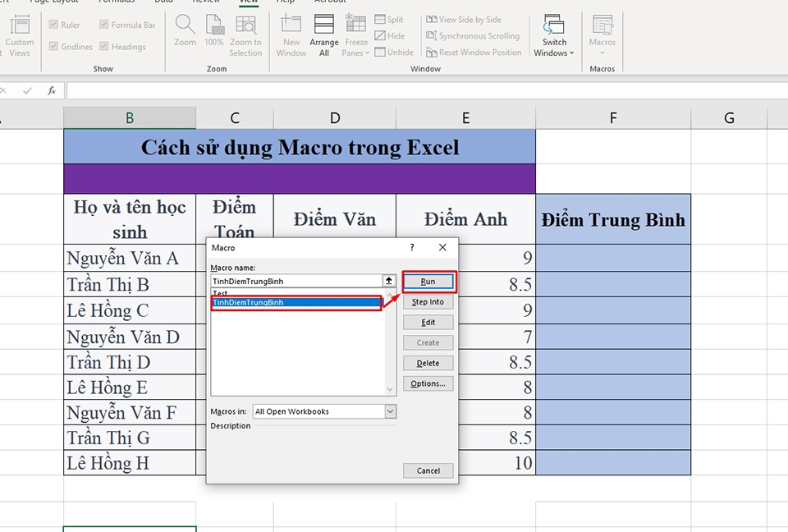Screen dimensions: 788x532
Task: Click the Họ và tên học sinh cell
Action: (x=130, y=219)
